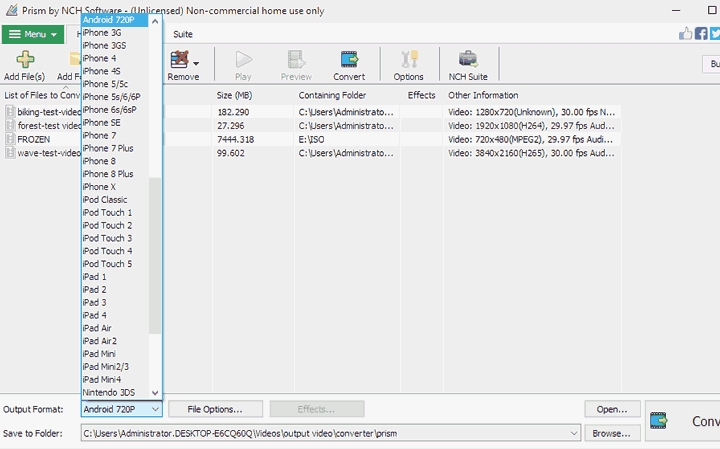This screenshot has width=720, height=449.
Task: Select iPod Touch 3 format
Action: click(x=115, y=238)
